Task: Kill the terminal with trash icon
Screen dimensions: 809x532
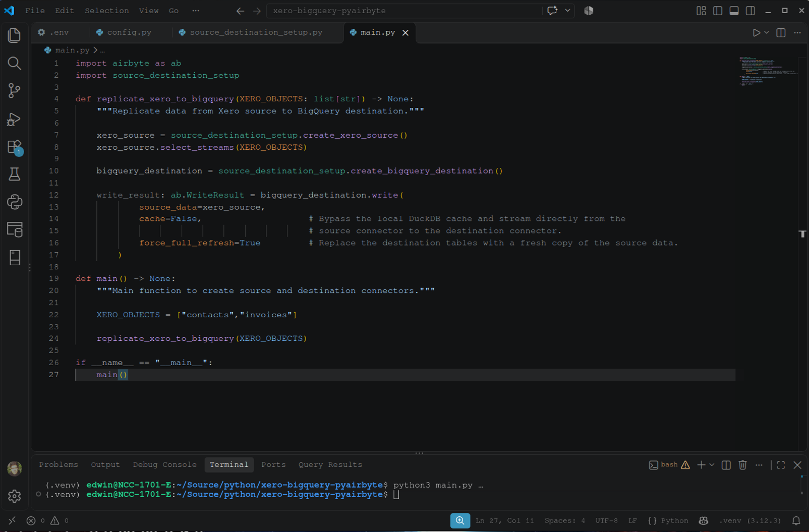Action: tap(742, 465)
